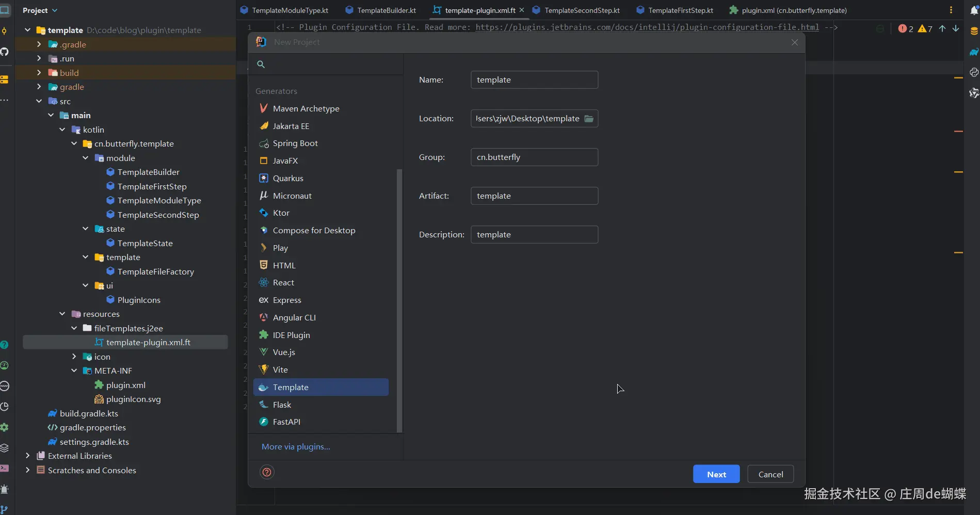Choose the Angular CLI generator icon
Image resolution: width=980 pixels, height=515 pixels.
tap(264, 317)
